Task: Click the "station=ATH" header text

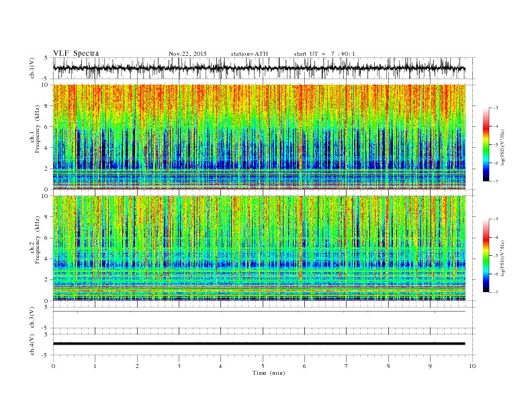Action: (249, 54)
